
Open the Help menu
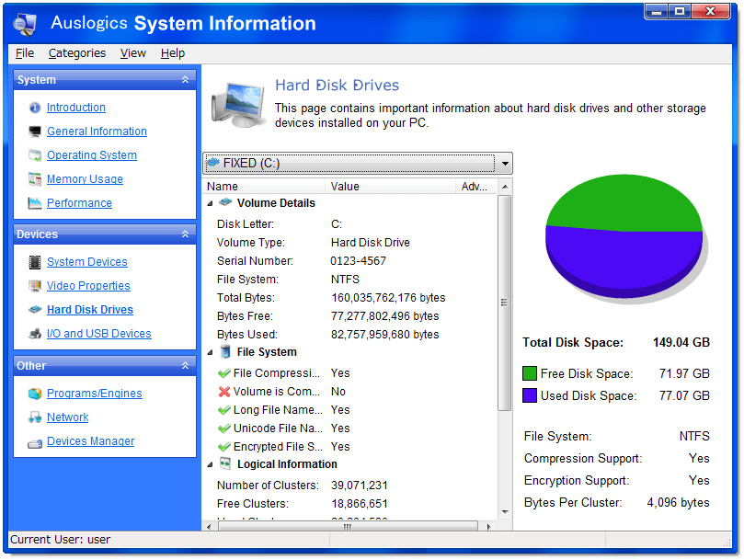coord(172,53)
